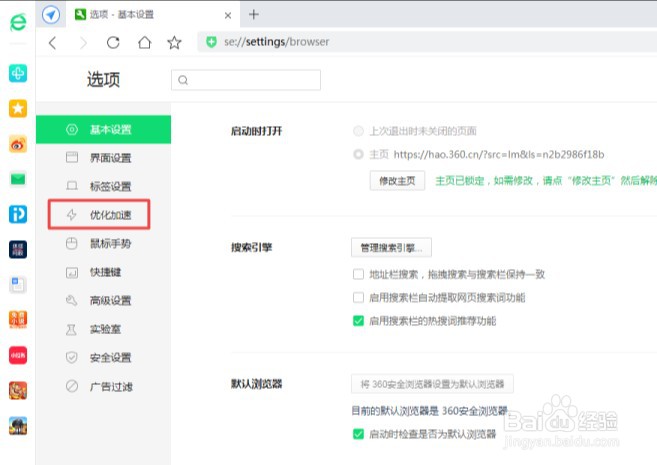Image resolution: width=657 pixels, height=465 pixels.
Task: Open the landscape game sidebar icon at the bottom
Action: tap(18, 426)
